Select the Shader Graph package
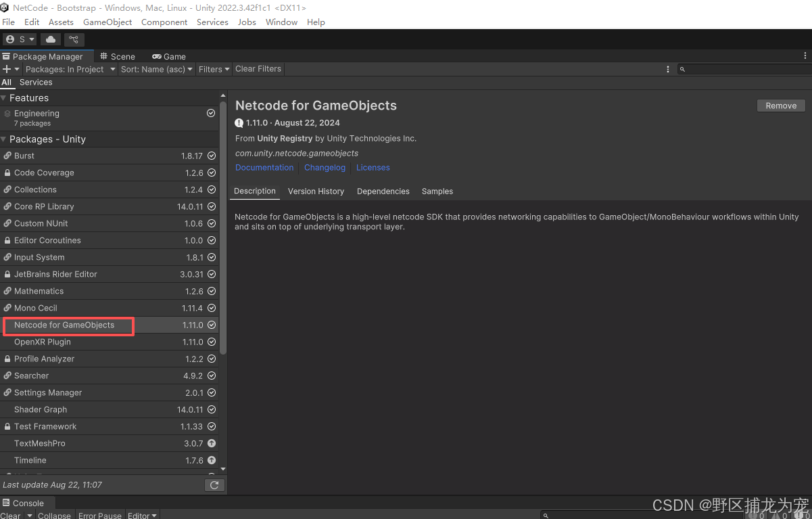This screenshot has width=812, height=519. pos(110,409)
